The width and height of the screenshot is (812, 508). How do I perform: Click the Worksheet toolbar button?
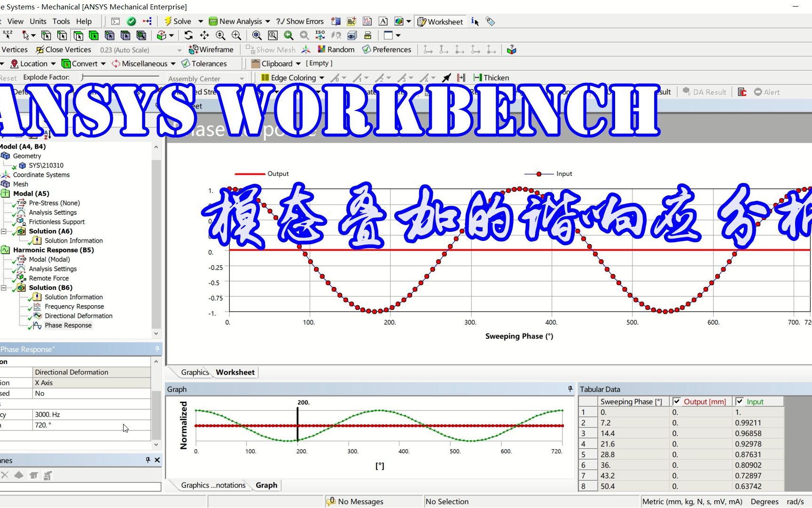click(440, 22)
